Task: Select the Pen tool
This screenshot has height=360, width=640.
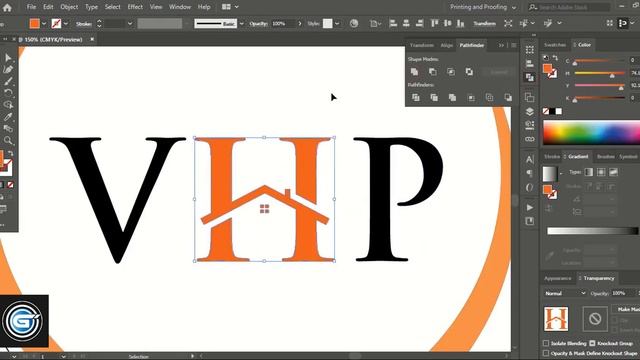Action: click(x=8, y=69)
